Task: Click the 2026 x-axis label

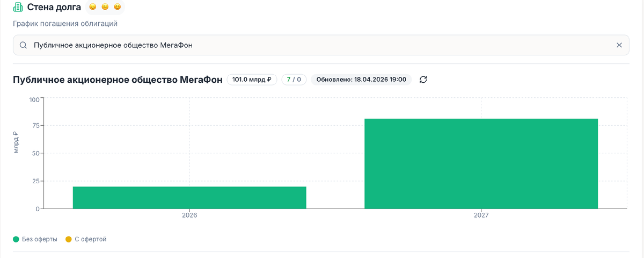Action: click(189, 216)
